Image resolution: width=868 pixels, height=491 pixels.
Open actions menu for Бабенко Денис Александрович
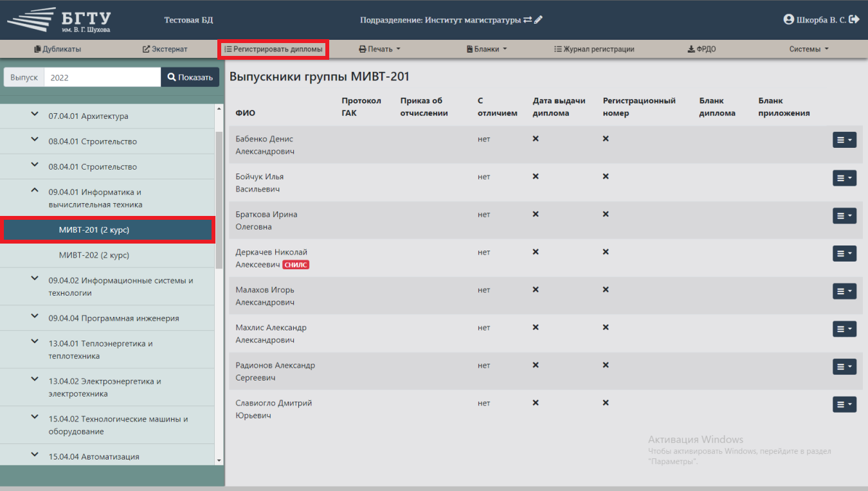pyautogui.click(x=844, y=139)
